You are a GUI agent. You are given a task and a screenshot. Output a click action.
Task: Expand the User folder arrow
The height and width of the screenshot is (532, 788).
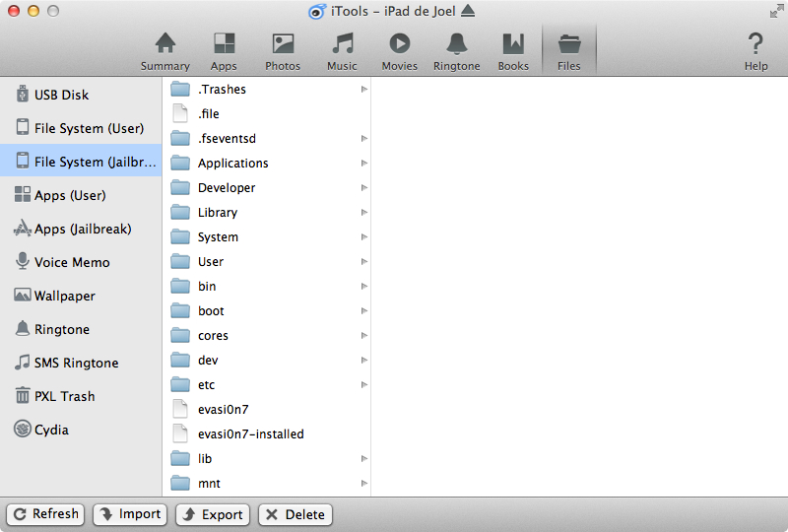point(364,261)
